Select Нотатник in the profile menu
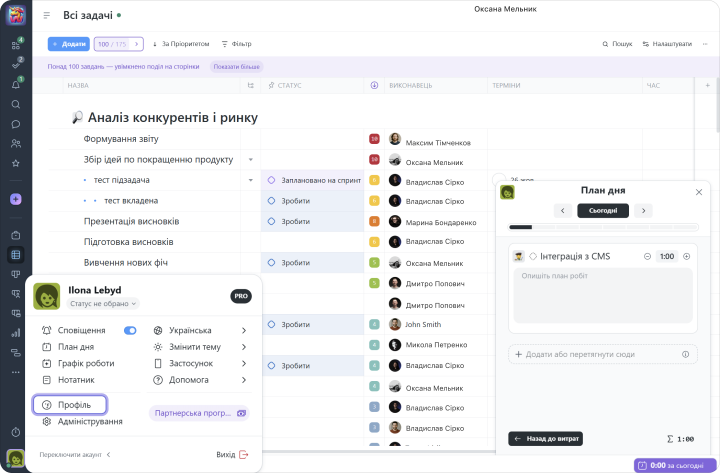 click(74, 380)
